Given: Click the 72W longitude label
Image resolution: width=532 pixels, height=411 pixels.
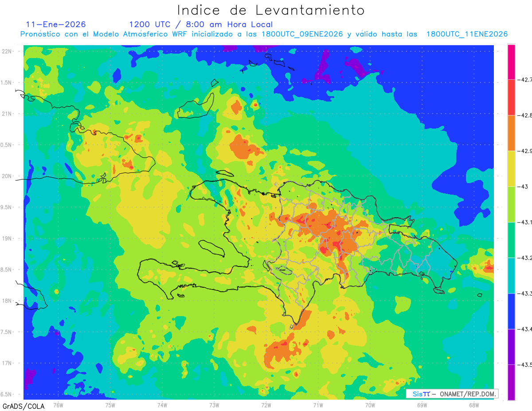Looking at the screenshot, I should pyautogui.click(x=266, y=405).
